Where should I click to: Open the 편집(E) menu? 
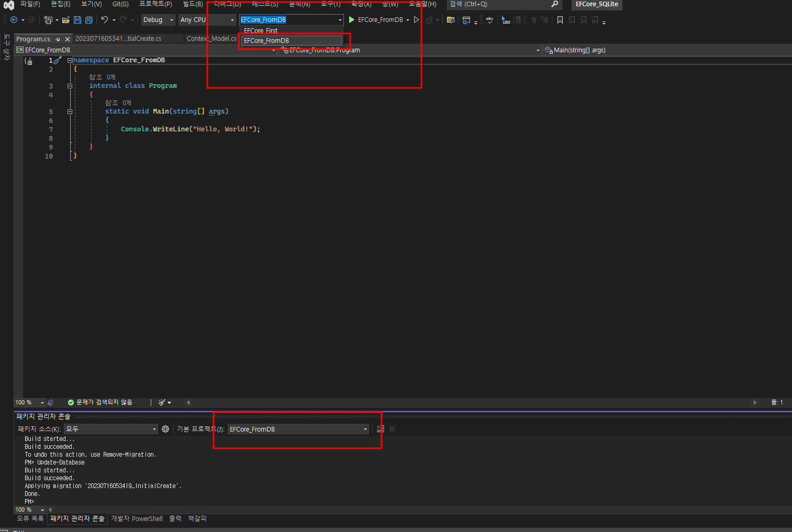pos(61,4)
